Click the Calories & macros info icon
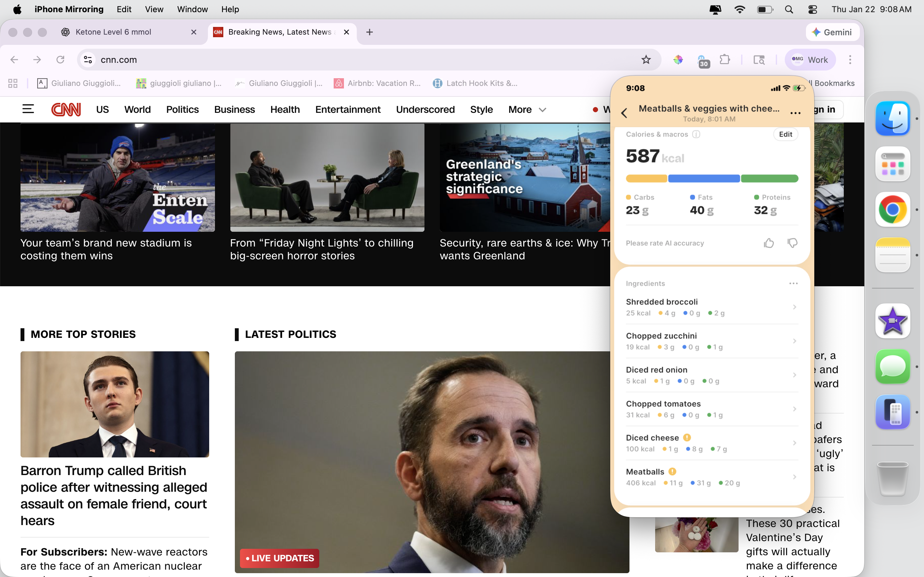Screen dimensions: 924x577 [x=696, y=134]
